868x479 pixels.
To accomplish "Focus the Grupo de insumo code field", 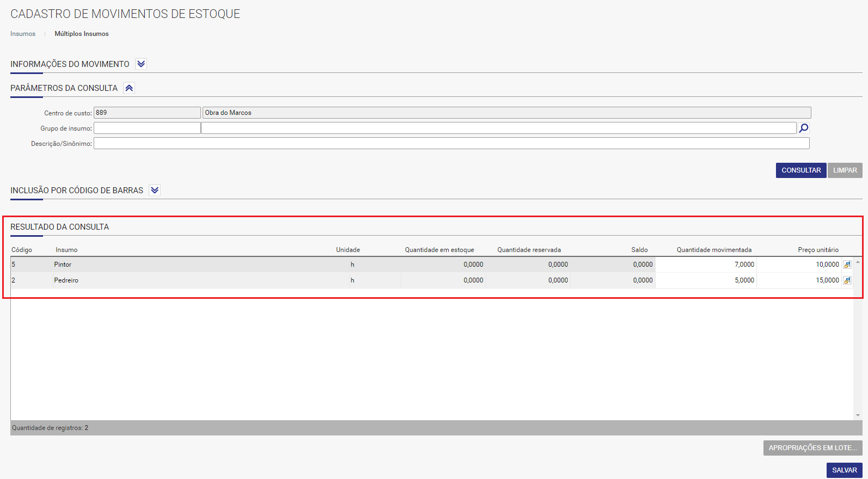I will click(147, 128).
